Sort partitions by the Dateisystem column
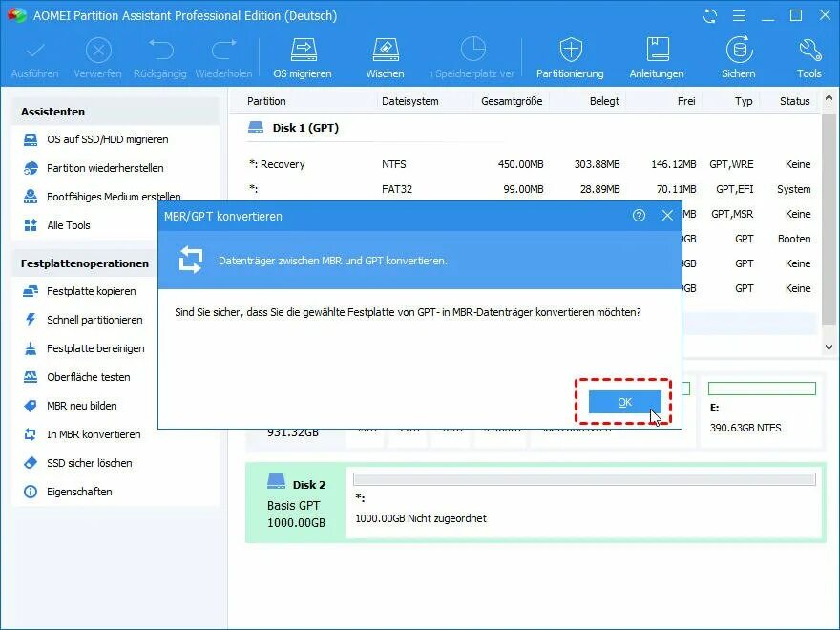Image resolution: width=840 pixels, height=630 pixels. pyautogui.click(x=411, y=100)
